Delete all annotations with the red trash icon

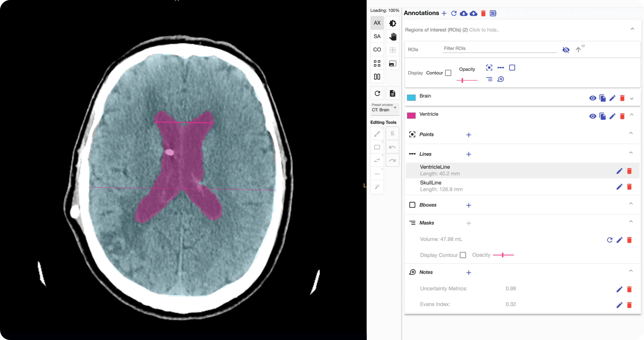point(483,14)
